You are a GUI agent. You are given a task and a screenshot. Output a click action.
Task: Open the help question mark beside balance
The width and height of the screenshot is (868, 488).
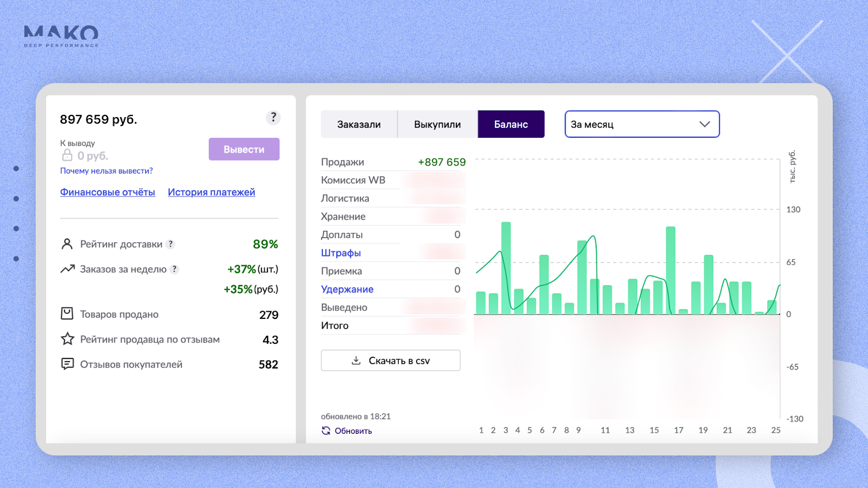273,117
